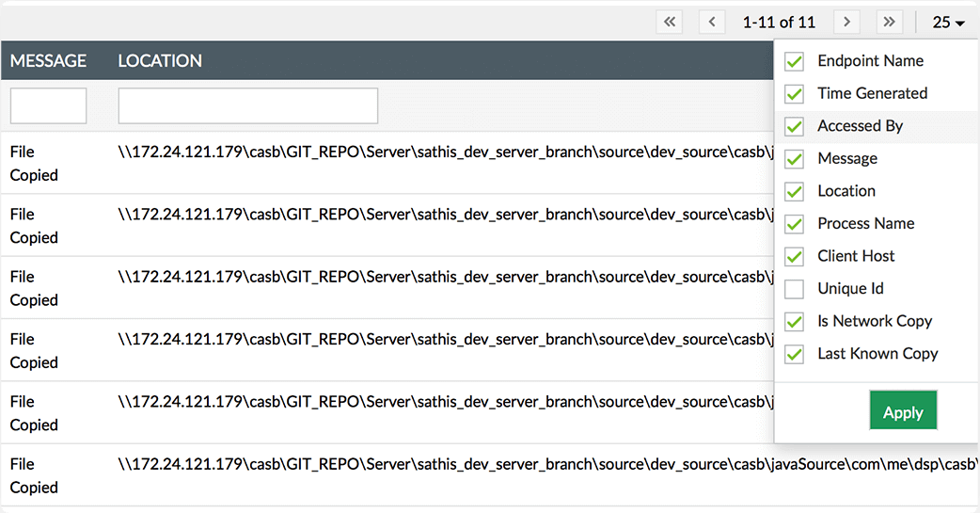Screen dimensions: 980x513
Task: Click the green Apply button
Action: 903,410
